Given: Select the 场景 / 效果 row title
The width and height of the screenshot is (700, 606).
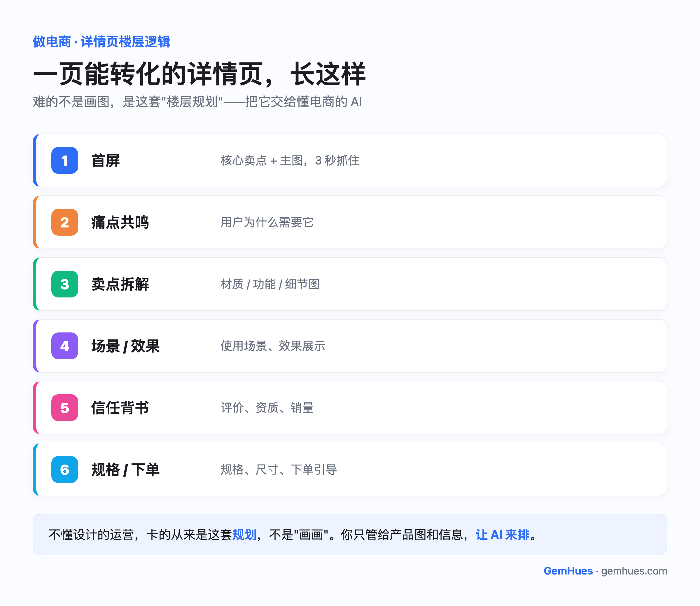Looking at the screenshot, I should tap(125, 346).
